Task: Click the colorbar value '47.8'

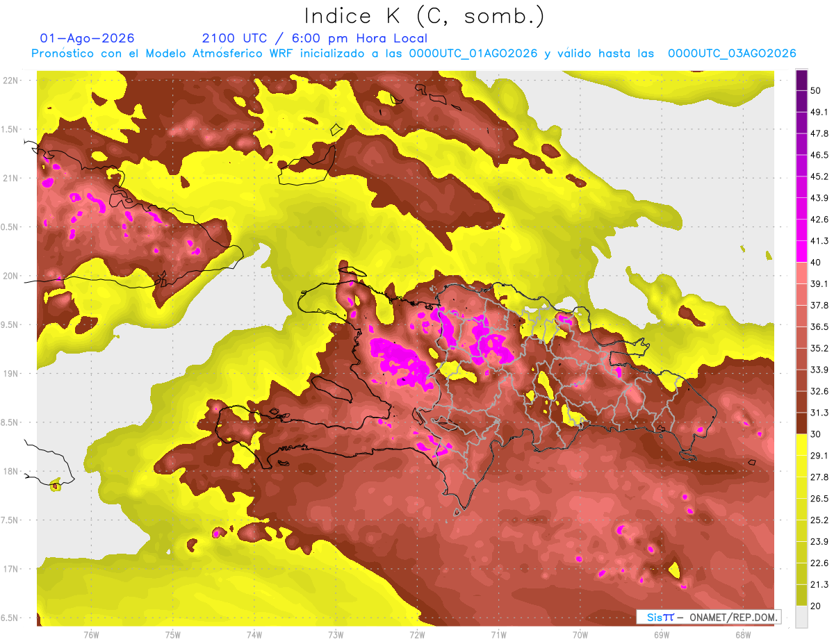Action: point(819,133)
